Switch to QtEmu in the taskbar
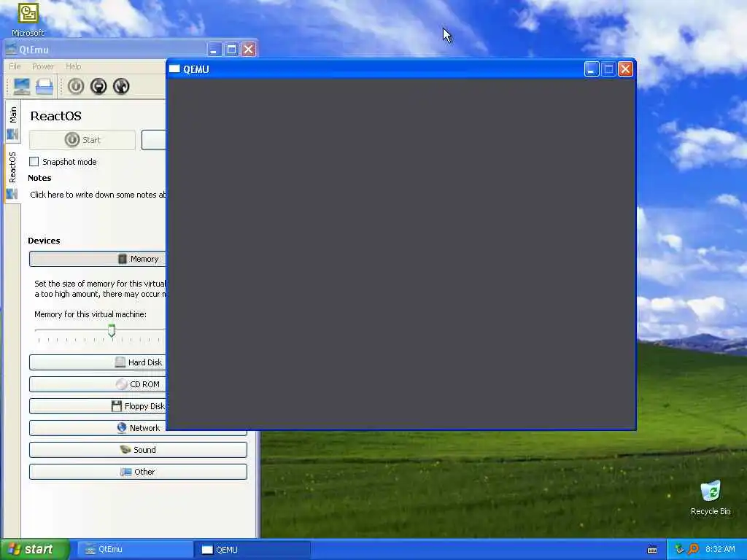 tap(134, 550)
